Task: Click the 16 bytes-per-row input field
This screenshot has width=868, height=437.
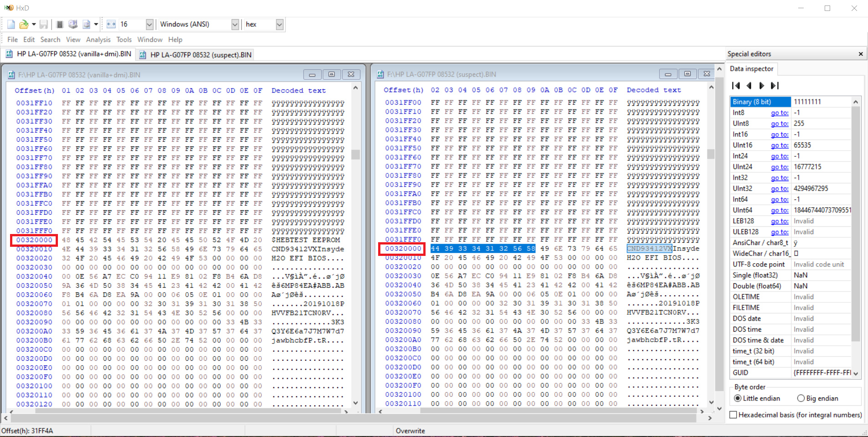Action: 132,25
